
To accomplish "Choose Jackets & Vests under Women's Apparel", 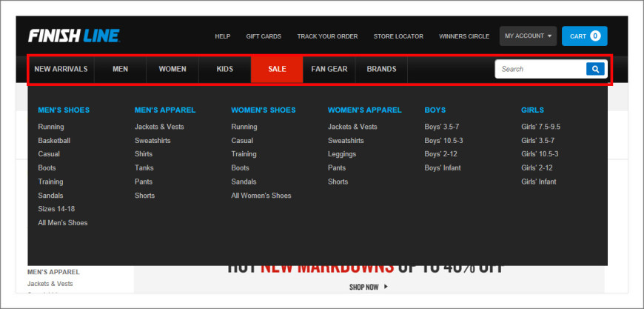I will pos(352,127).
